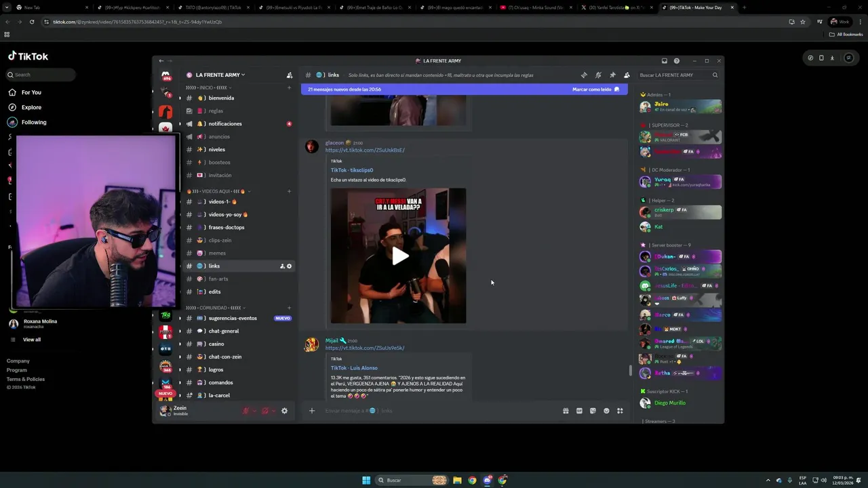
Task: Click Marcar como leído button
Action: point(595,89)
